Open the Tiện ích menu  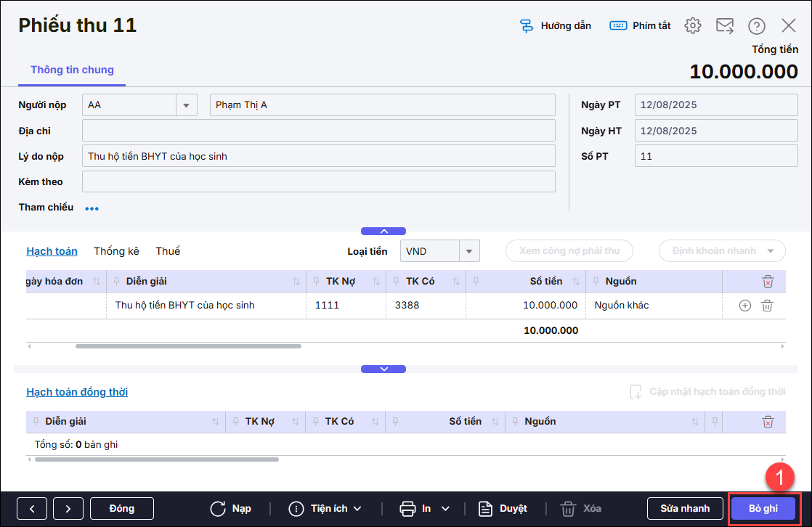coord(325,508)
